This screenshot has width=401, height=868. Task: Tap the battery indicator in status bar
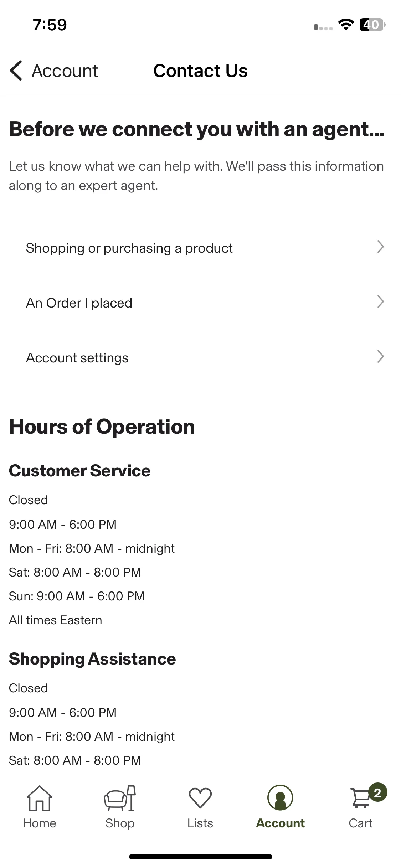pyautogui.click(x=372, y=25)
